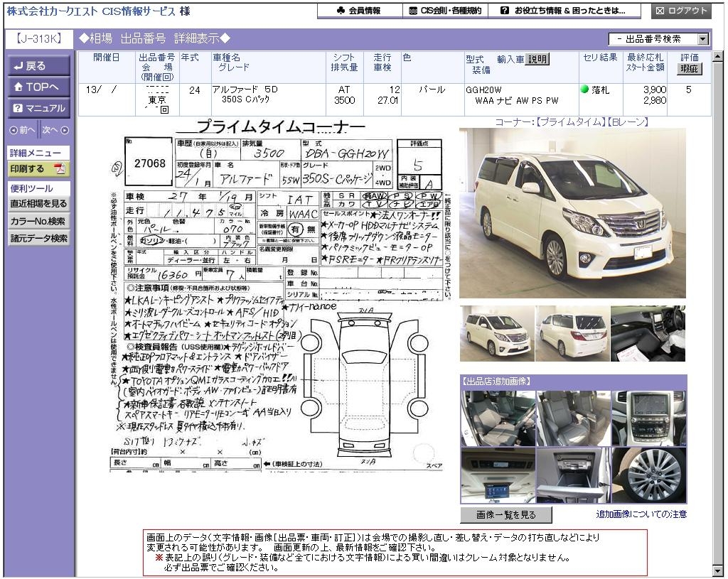Viewport: 728px width, 579px height.
Task: Open 諸元データ検索 tool
Action: [x=38, y=239]
